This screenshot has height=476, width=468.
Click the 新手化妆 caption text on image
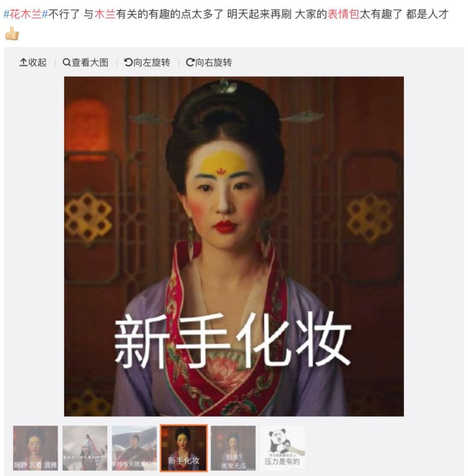[x=233, y=339]
